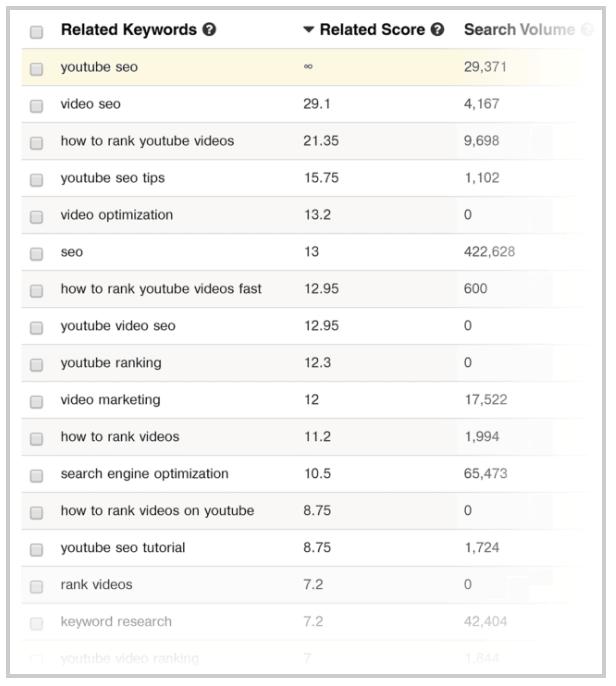Mark the seo keyword checkbox
Screen dimensions: 616x686
(x=36, y=254)
